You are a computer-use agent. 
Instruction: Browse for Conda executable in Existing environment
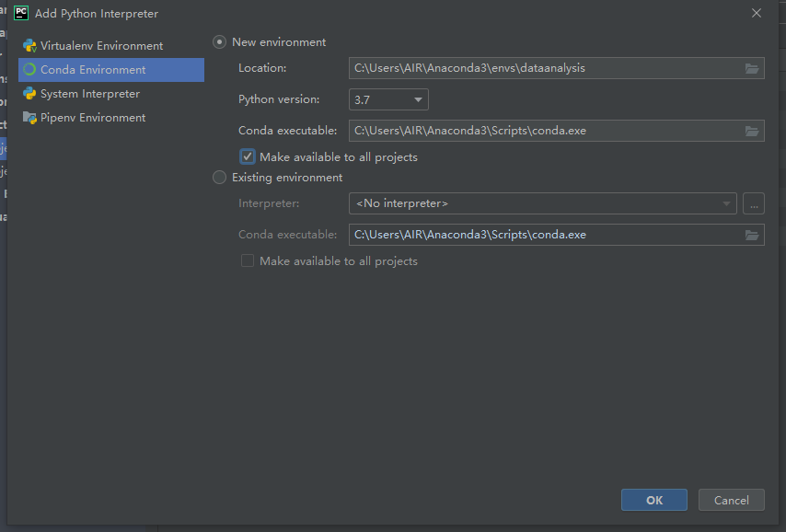[752, 235]
